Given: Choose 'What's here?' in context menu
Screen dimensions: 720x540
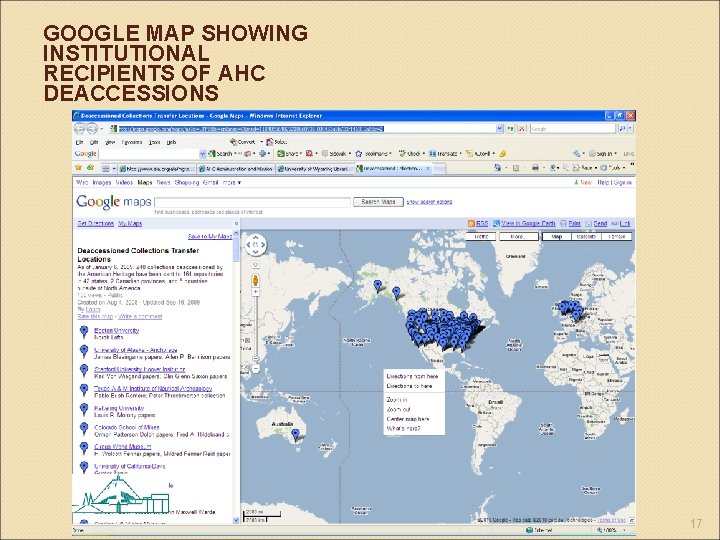Looking at the screenshot, I should click(x=403, y=428).
